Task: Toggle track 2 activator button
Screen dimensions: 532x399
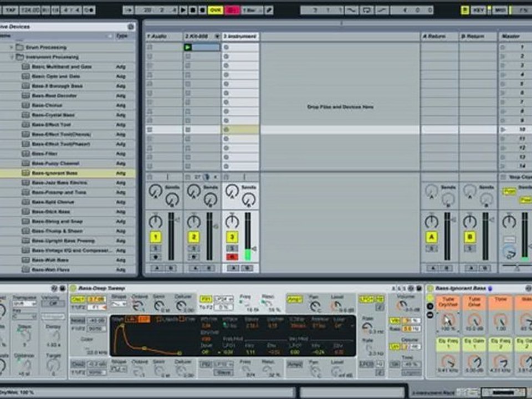Action: pos(193,237)
